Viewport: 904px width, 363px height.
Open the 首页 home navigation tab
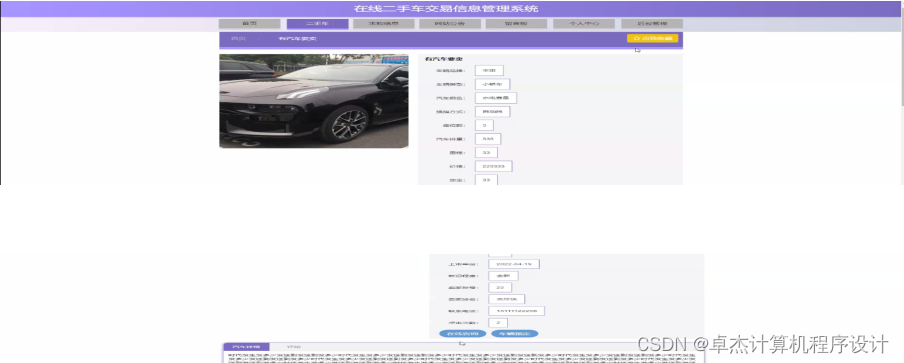249,24
